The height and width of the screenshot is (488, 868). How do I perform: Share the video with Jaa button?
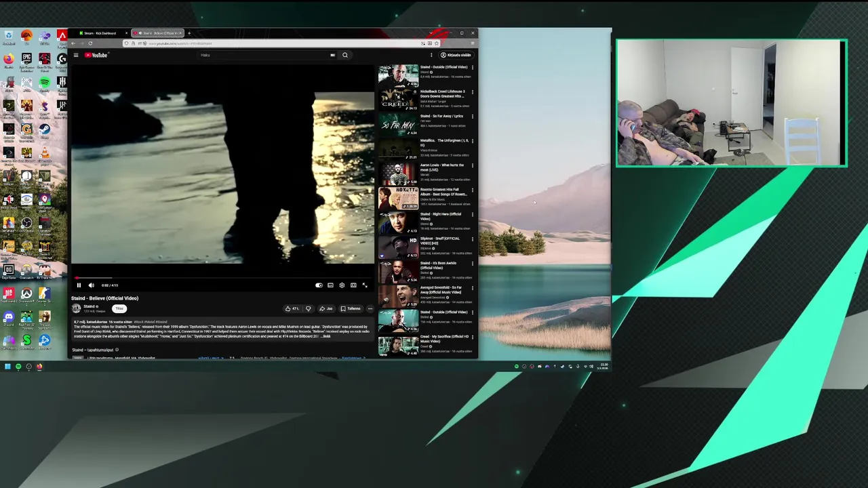(326, 308)
